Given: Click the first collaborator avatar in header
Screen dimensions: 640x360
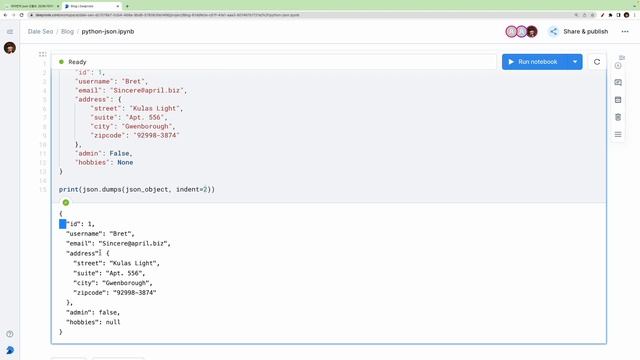Looking at the screenshot, I should (511, 31).
